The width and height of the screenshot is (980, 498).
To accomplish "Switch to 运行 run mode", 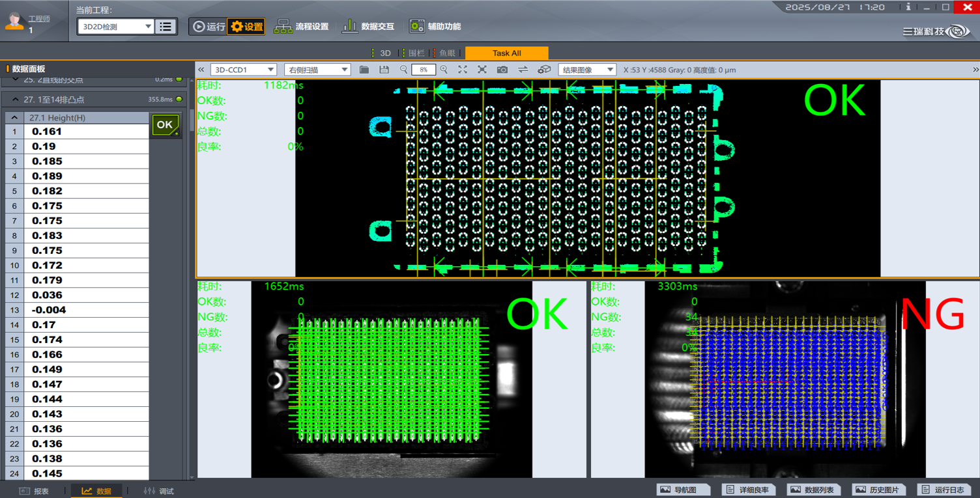I will tap(208, 27).
